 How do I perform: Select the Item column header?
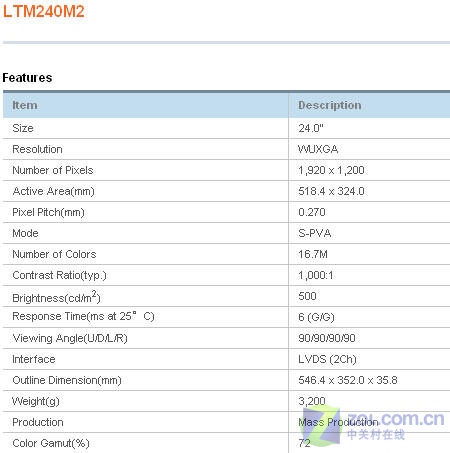tap(25, 105)
